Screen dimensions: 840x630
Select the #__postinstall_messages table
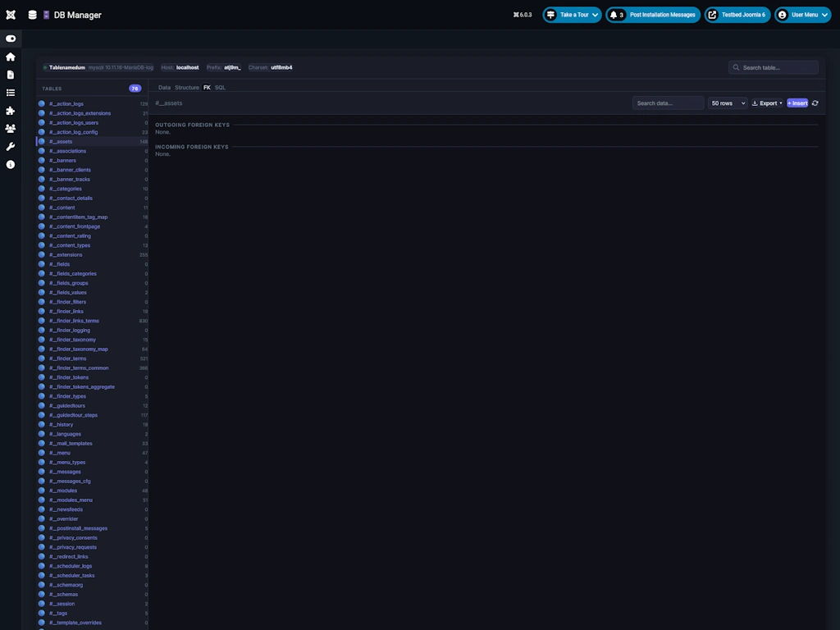click(92, 528)
